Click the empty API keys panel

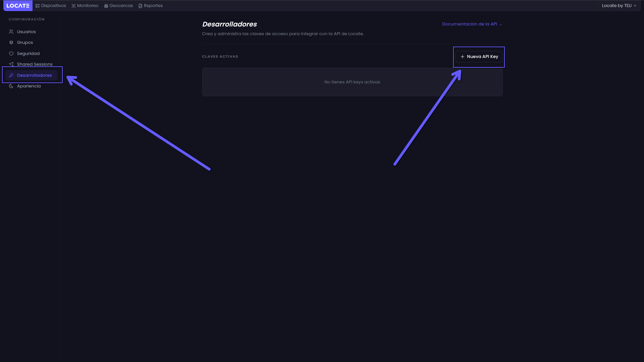(352, 82)
